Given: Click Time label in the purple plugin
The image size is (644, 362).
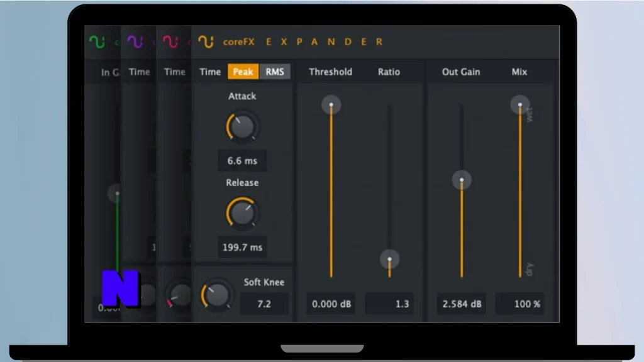Looking at the screenshot, I should click(x=139, y=72).
